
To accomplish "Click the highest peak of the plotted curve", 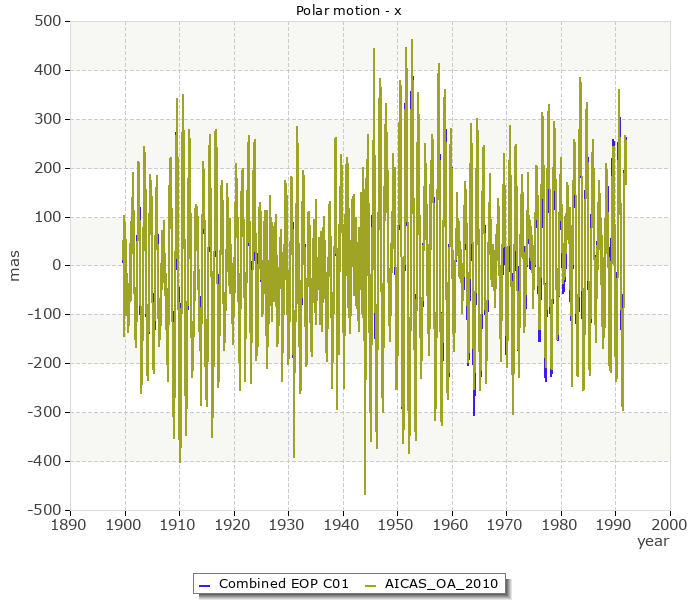I will coord(374,49).
